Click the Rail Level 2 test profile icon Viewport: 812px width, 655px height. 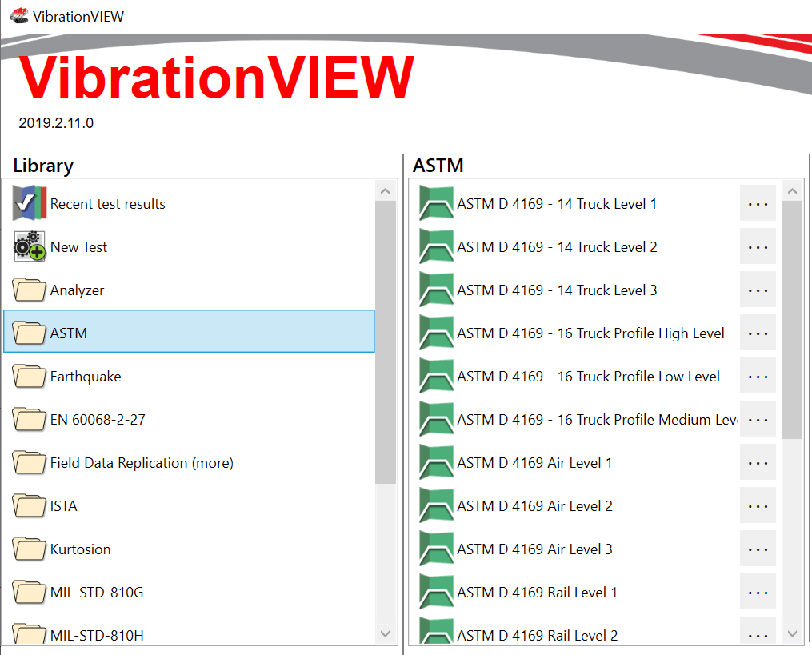click(x=437, y=631)
